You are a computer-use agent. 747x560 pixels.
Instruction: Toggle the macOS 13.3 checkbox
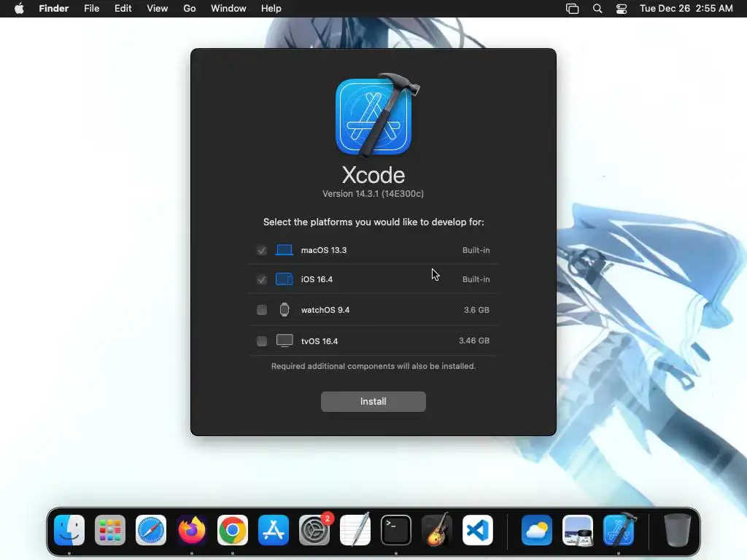coord(262,250)
